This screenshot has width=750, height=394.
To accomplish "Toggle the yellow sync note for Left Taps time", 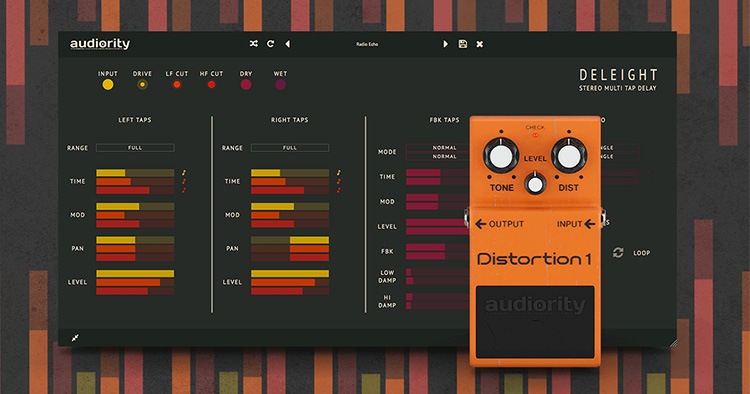I will point(184,173).
